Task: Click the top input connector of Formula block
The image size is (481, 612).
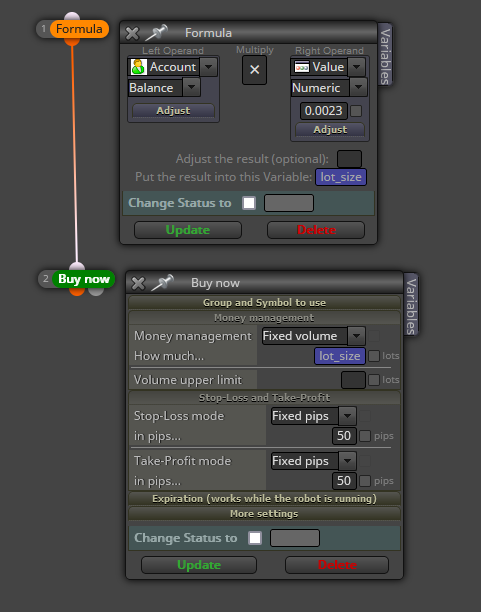Action: tap(72, 16)
